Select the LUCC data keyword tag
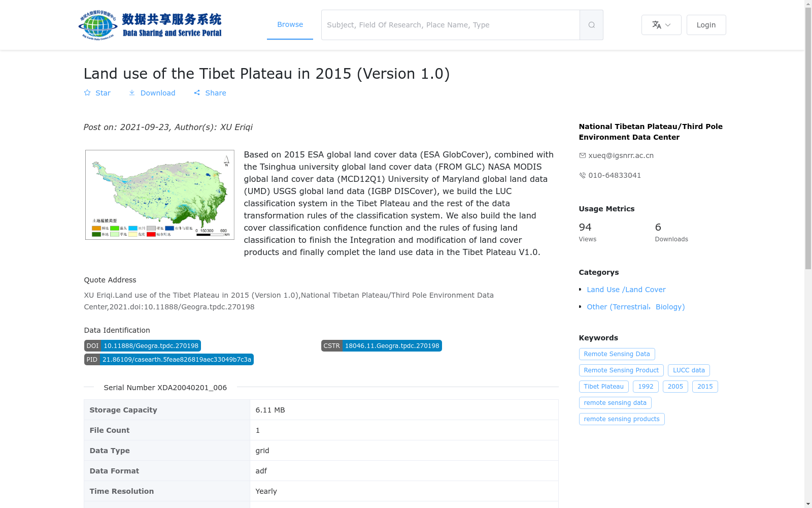812x508 pixels. coord(689,370)
